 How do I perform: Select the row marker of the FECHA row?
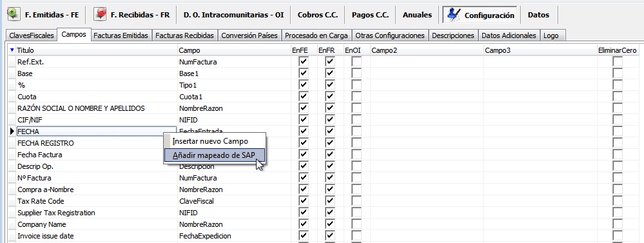[x=12, y=131]
